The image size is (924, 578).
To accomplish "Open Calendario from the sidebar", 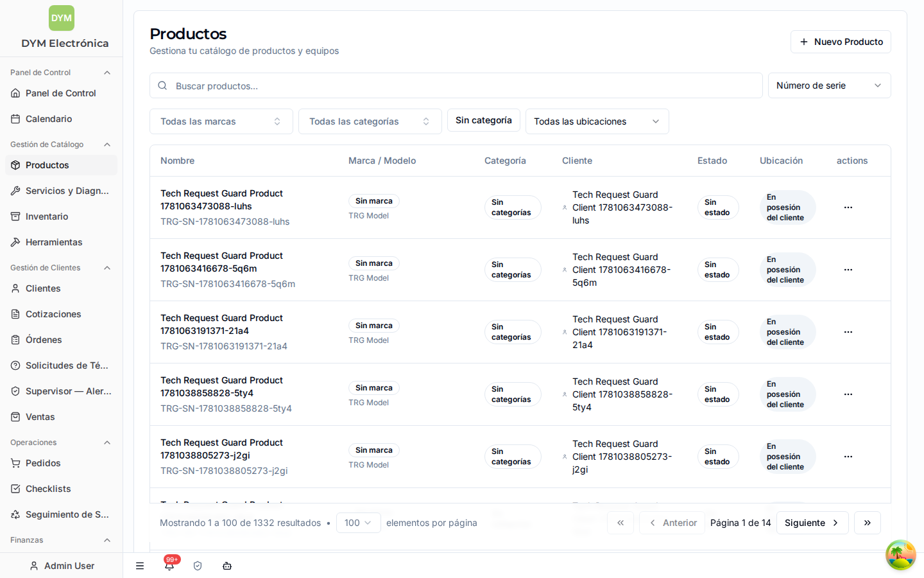I will 61,119.
